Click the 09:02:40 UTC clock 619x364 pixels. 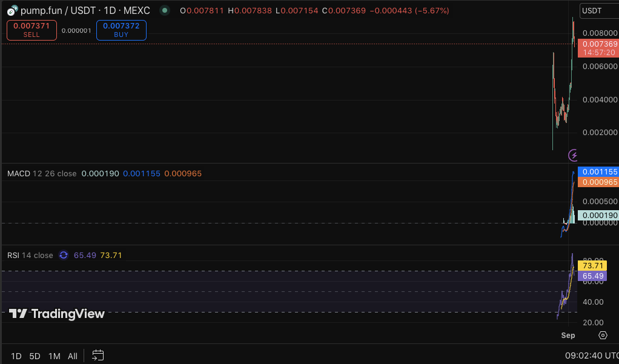pyautogui.click(x=592, y=356)
